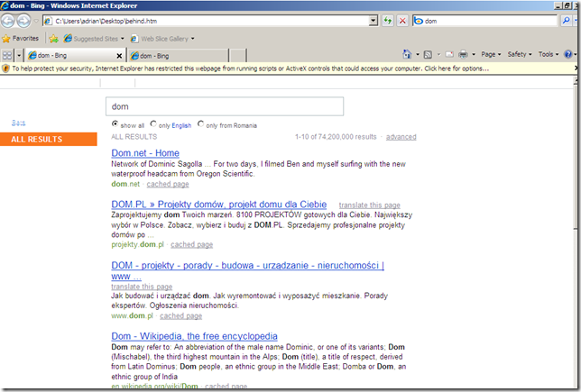Open cached page for www.dom.pl
The width and height of the screenshot is (581, 392).
(180, 315)
